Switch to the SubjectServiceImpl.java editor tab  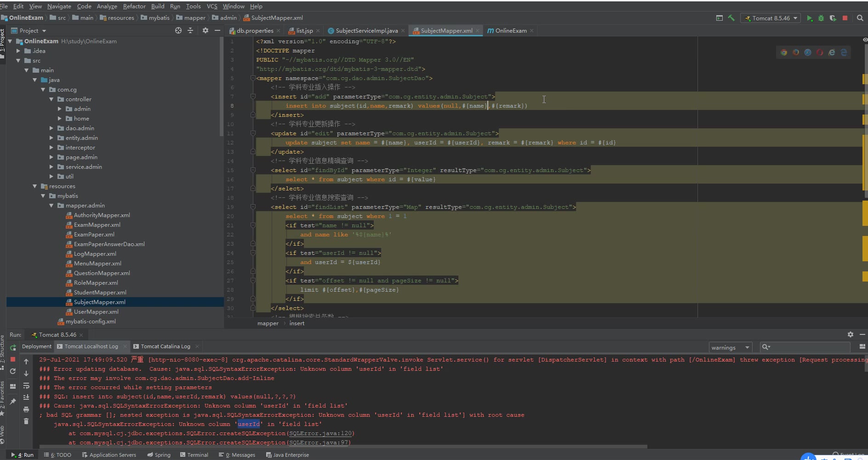(366, 31)
